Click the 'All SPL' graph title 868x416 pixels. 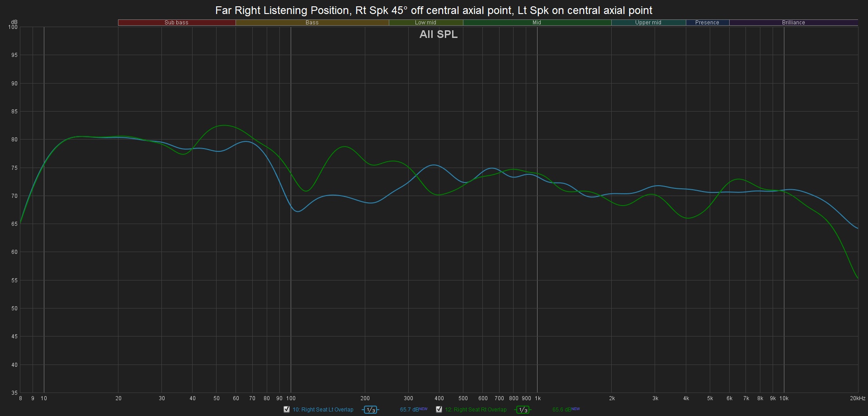click(x=439, y=34)
